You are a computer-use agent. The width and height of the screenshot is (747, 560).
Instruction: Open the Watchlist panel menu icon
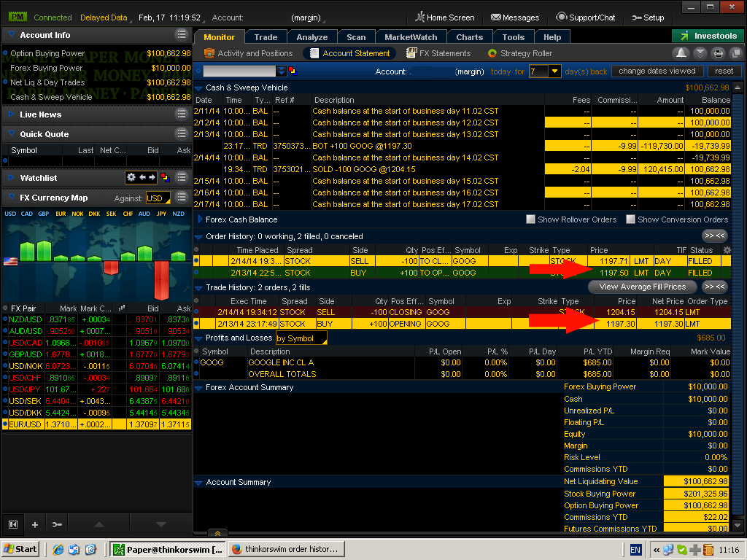pyautogui.click(x=182, y=178)
